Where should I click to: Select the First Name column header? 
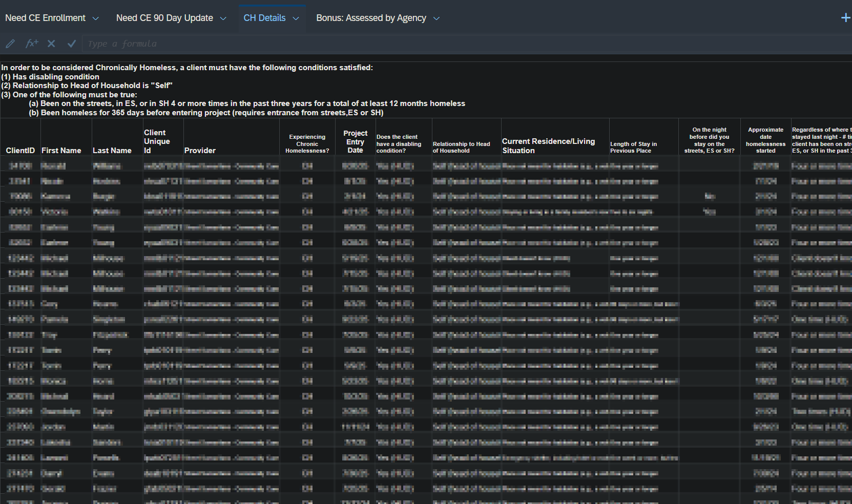coord(61,150)
